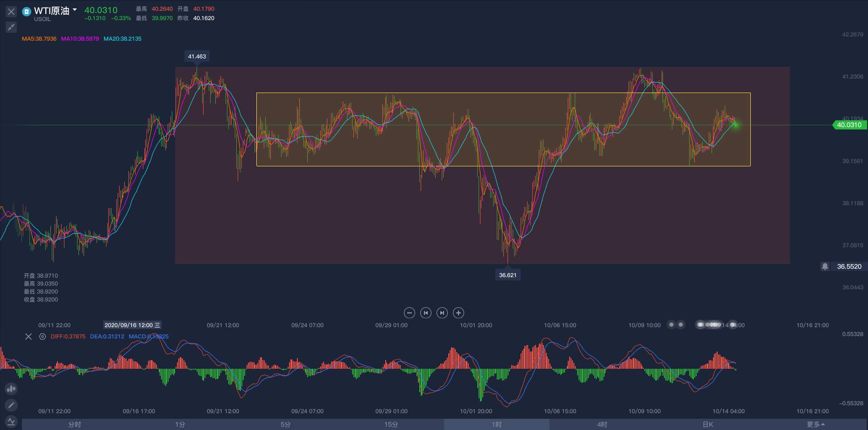Zoom out the chart with minus button

pos(409,313)
